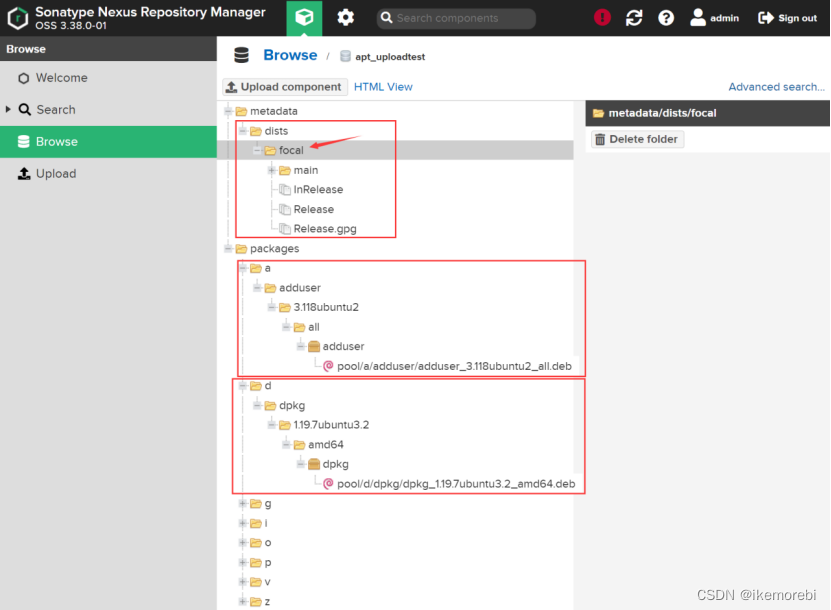This screenshot has width=831, height=610.
Task: Open the administration gear icon
Action: click(346, 18)
